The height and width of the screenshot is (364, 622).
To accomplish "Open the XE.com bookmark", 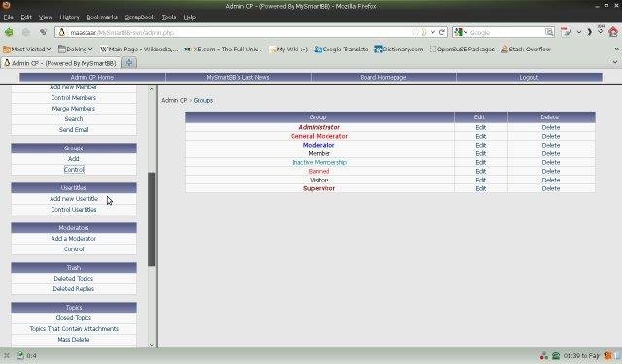I will coord(223,50).
